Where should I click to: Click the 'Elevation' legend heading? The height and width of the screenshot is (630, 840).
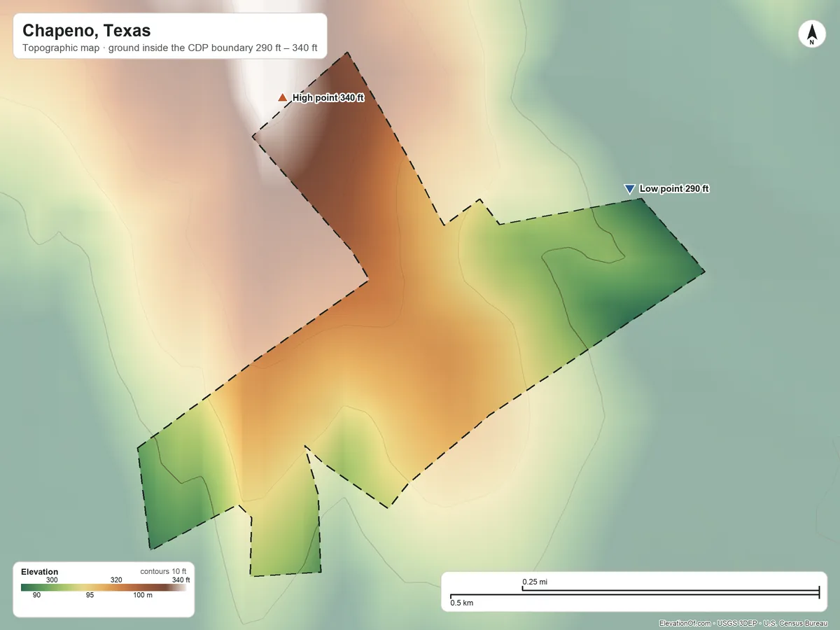[40, 572]
